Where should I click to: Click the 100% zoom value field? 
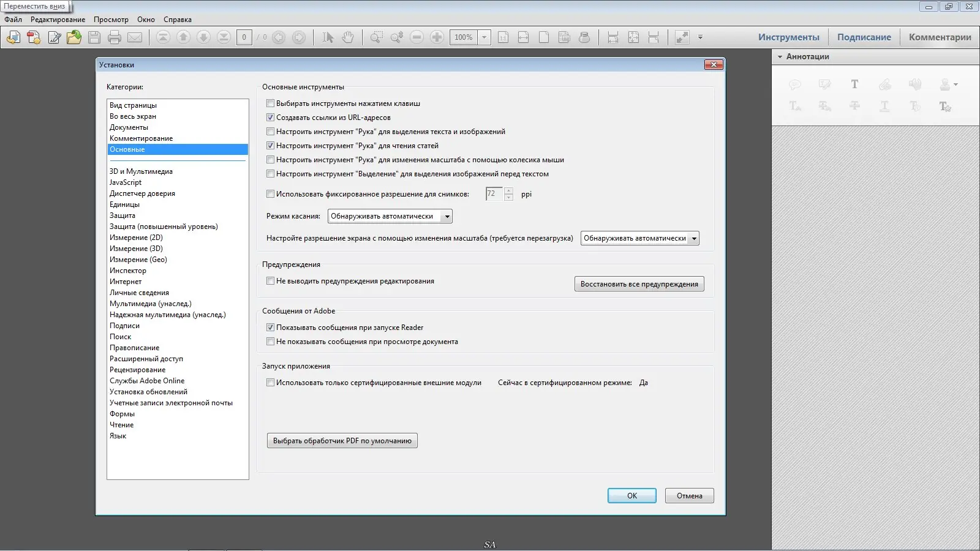464,37
